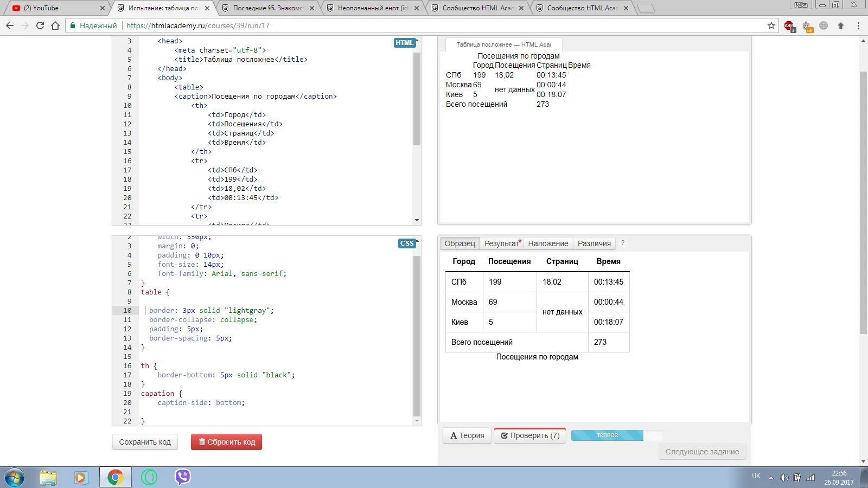Select the Результат tab
Screen dimensions: 868x488
pos(502,243)
